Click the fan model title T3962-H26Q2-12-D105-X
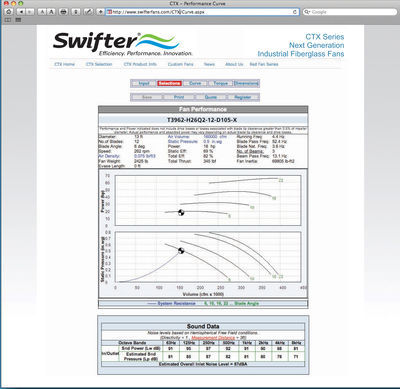The width and height of the screenshot is (400, 389). coord(202,120)
